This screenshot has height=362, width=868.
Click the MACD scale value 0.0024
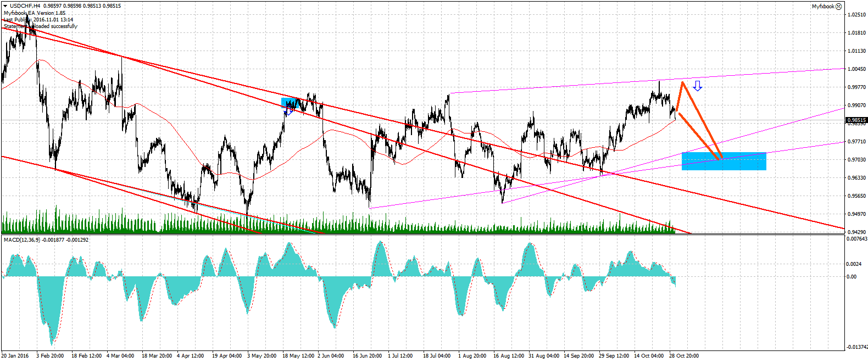click(x=854, y=264)
